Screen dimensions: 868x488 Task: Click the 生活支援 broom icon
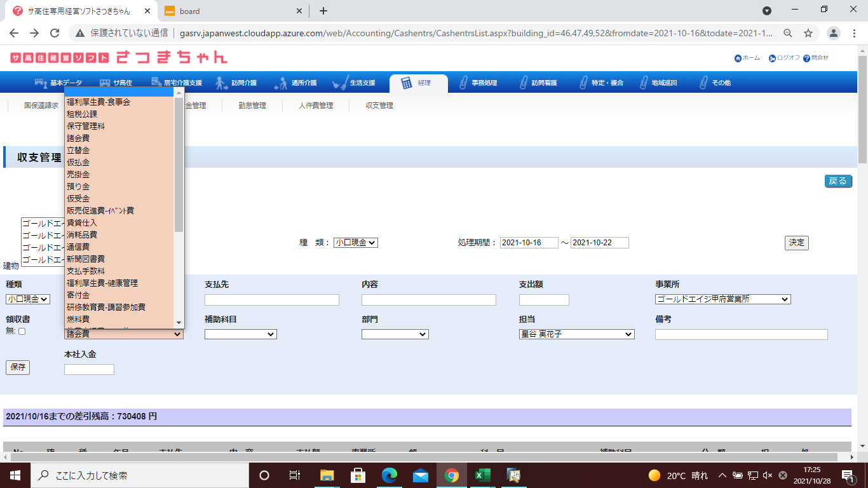(340, 83)
